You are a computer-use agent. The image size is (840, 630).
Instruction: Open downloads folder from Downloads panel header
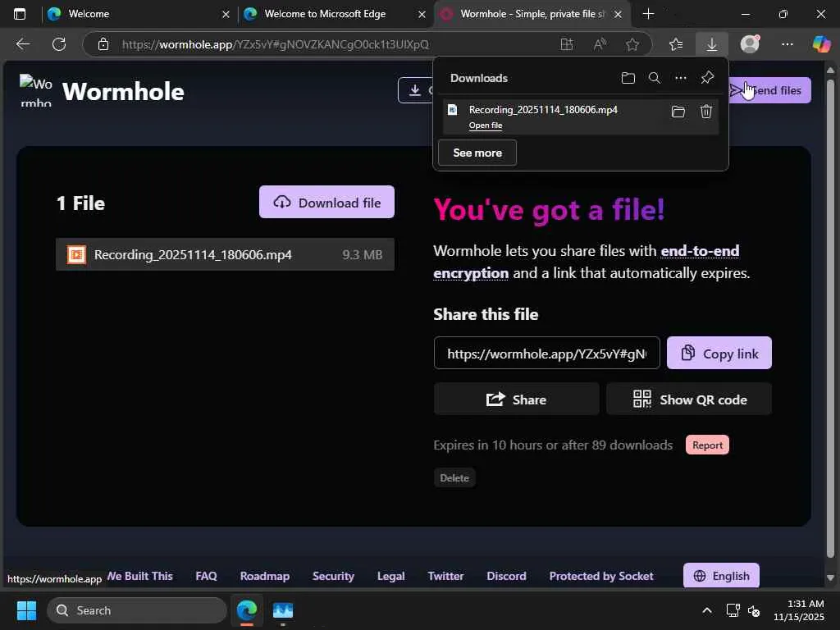(x=628, y=78)
